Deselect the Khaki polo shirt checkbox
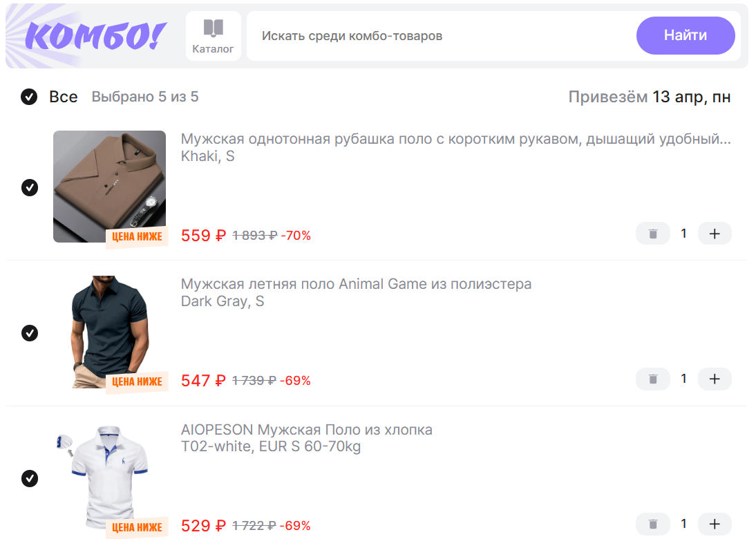Image resolution: width=756 pixels, height=539 pixels. tap(30, 187)
